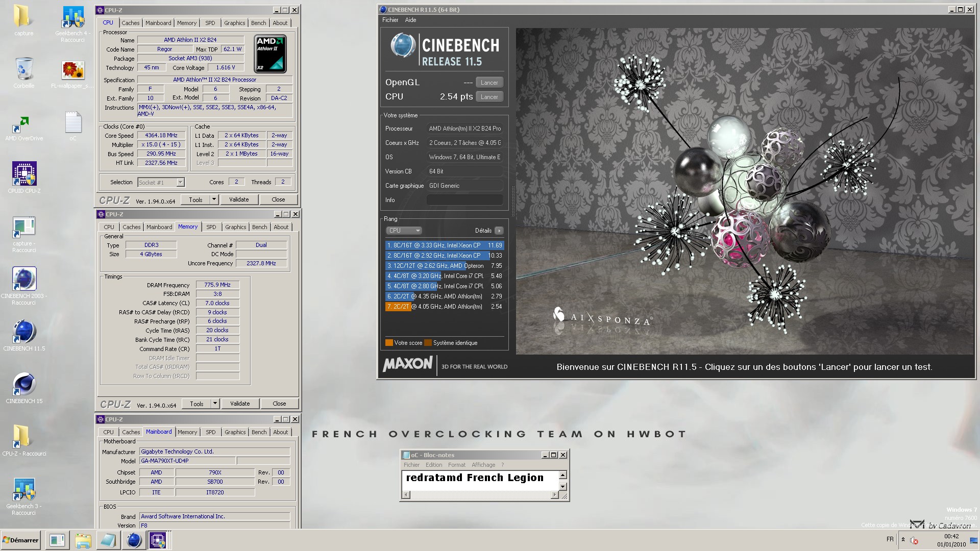The image size is (980, 551).
Task: Open the Edition menu in Bloc-notes
Action: coord(434,465)
